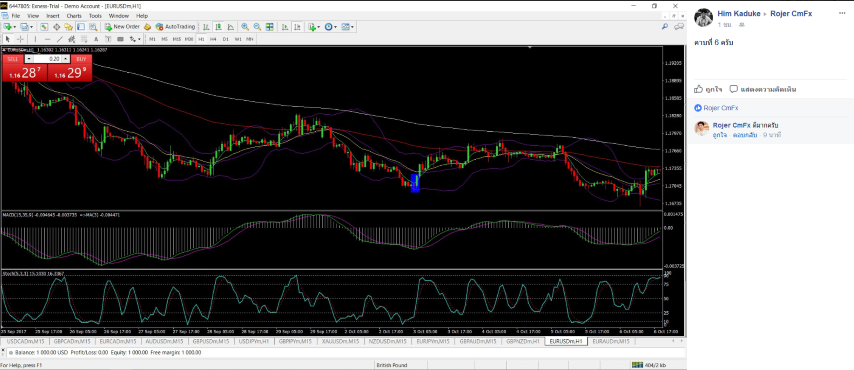Viewport: 854px width, 370px height.
Task: Expand the Indicators list dropdown arrow
Action: [319, 27]
